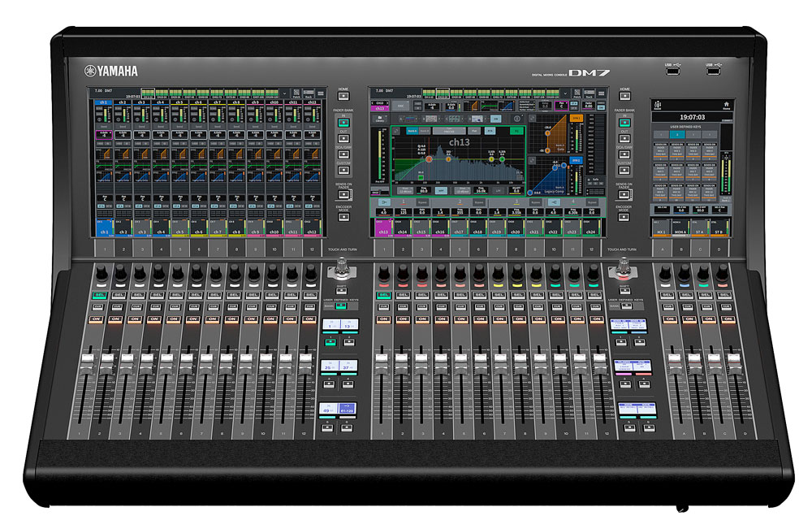The image size is (812, 529).
Task: Push ENCODER MODE key beside the left touchscreen
Action: [x=343, y=217]
